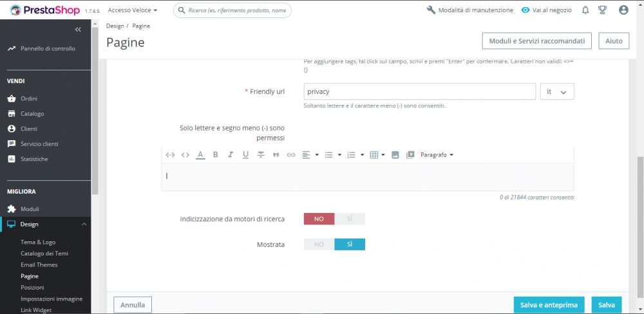This screenshot has width=644, height=314.
Task: Click Modalità di manutenzione link
Action: [470, 10]
